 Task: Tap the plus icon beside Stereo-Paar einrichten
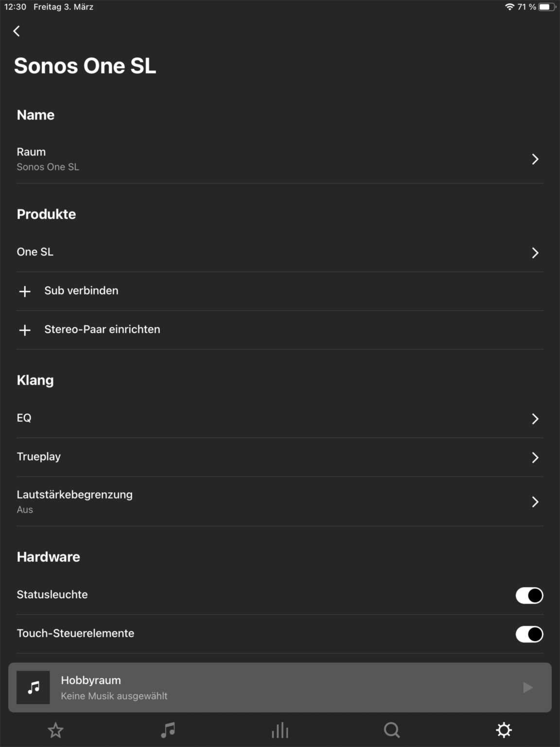click(x=25, y=330)
